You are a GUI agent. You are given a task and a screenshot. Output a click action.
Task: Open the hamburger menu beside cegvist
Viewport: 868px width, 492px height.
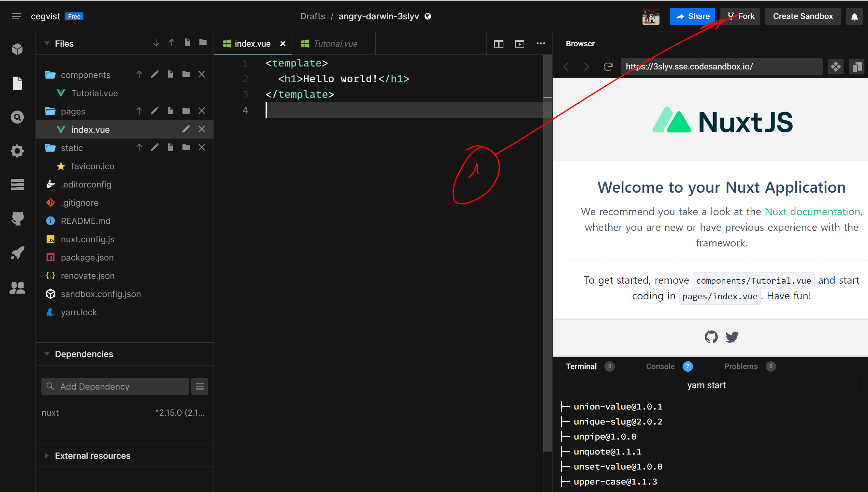[16, 16]
